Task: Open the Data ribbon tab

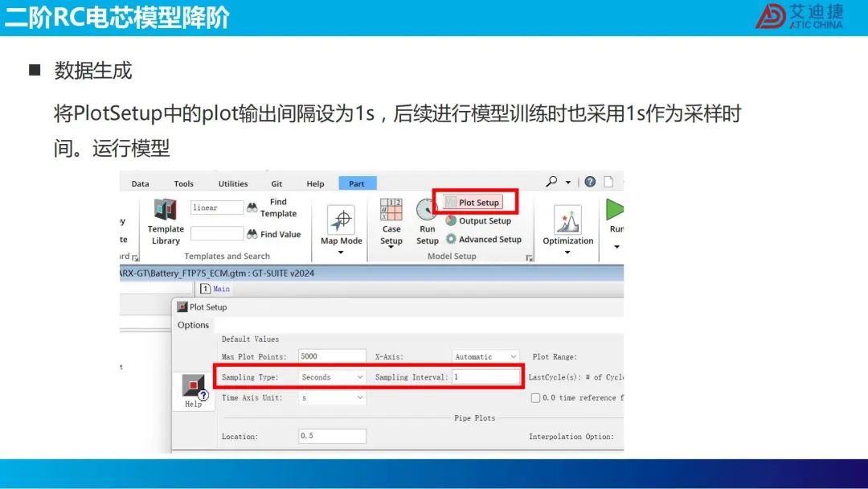Action: click(140, 183)
